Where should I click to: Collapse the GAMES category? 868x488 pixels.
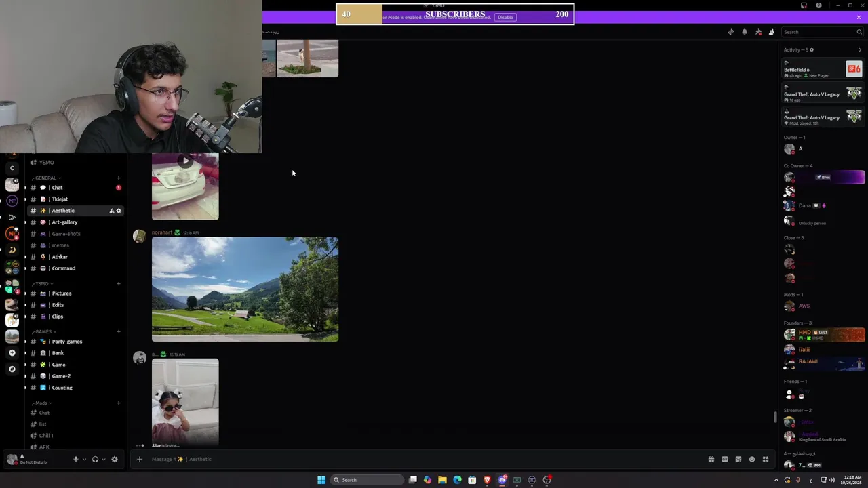43,331
